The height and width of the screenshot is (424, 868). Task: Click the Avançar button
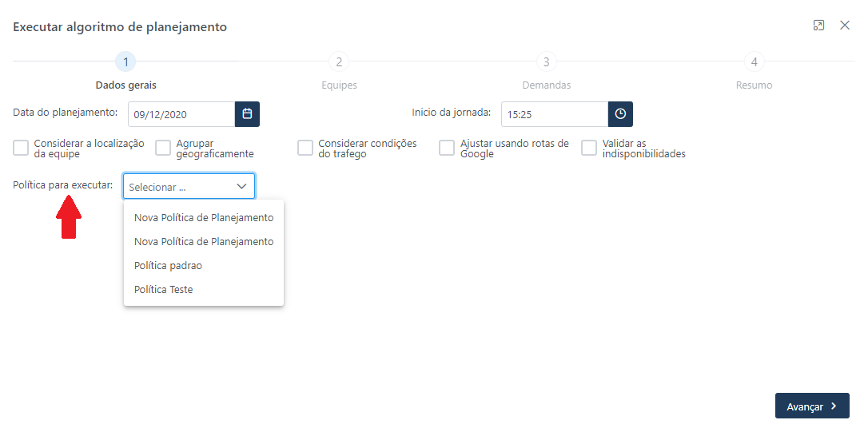(x=812, y=406)
